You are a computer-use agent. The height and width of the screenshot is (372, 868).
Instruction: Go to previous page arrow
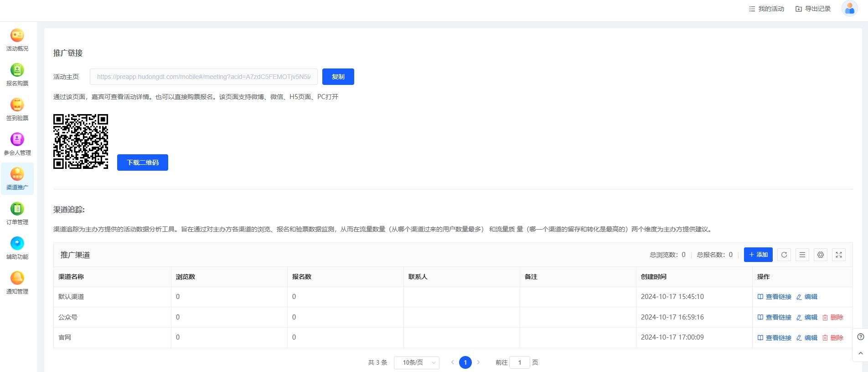tap(452, 362)
